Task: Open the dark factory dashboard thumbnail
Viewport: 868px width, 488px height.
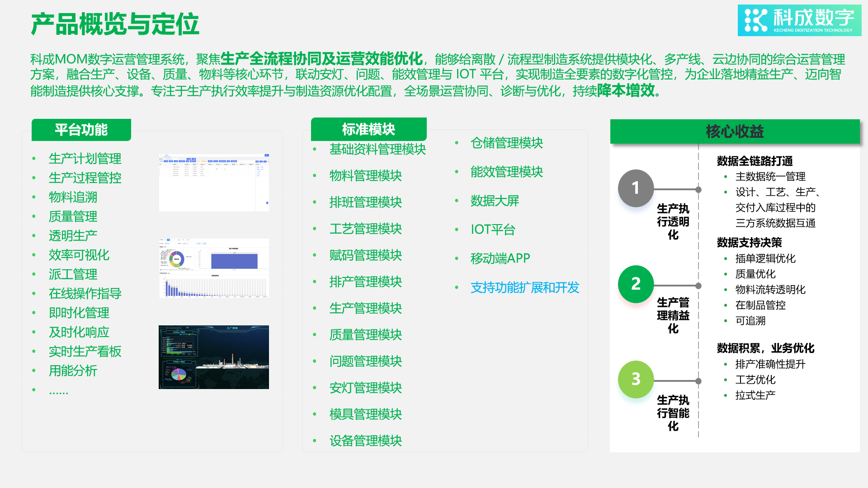Action: [214, 357]
